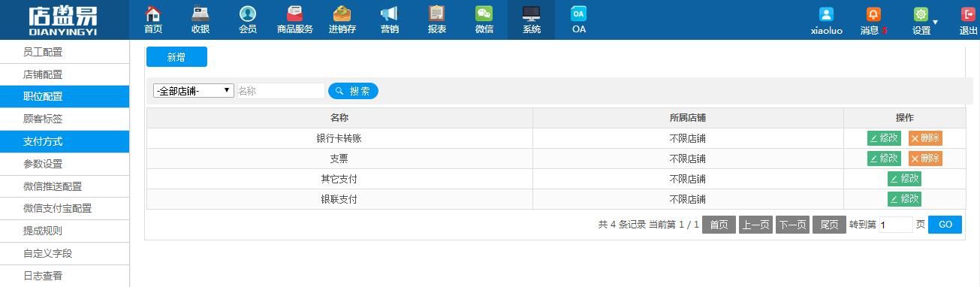Click the 共 4 条记录 record count text
980x287 pixels.
tap(622, 225)
